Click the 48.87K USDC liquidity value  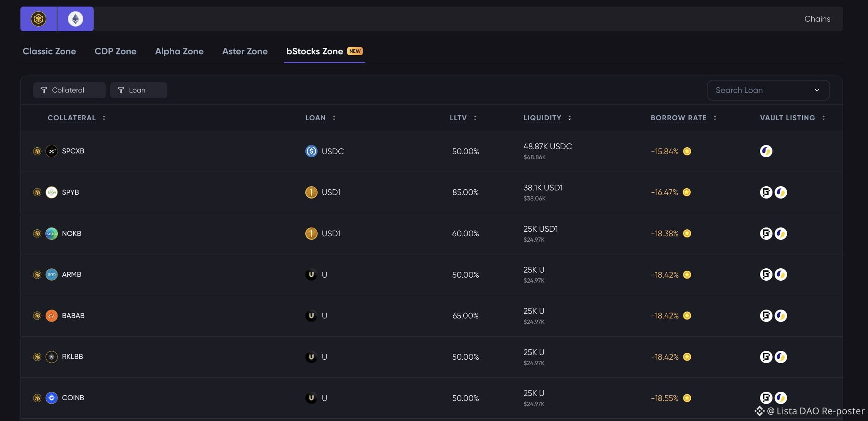(548, 147)
